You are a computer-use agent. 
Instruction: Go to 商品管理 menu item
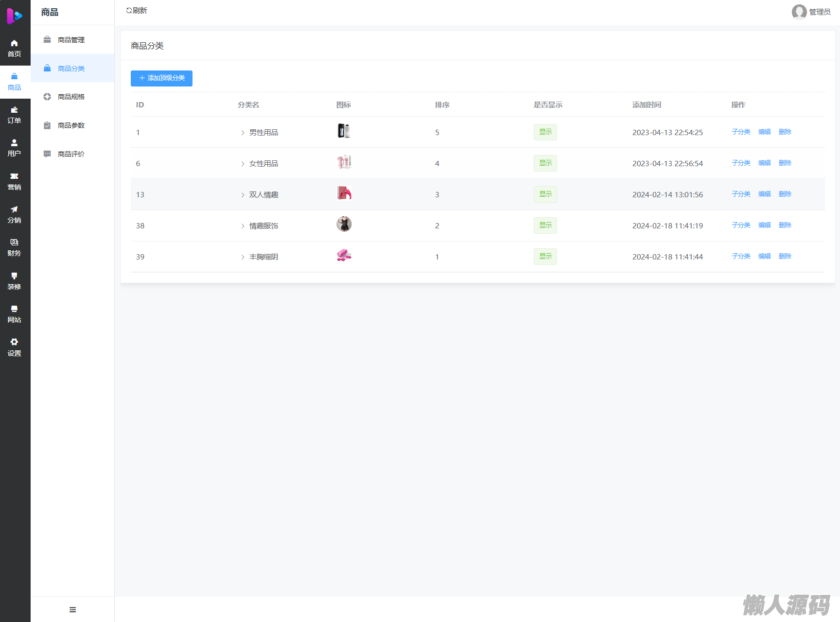[x=72, y=40]
